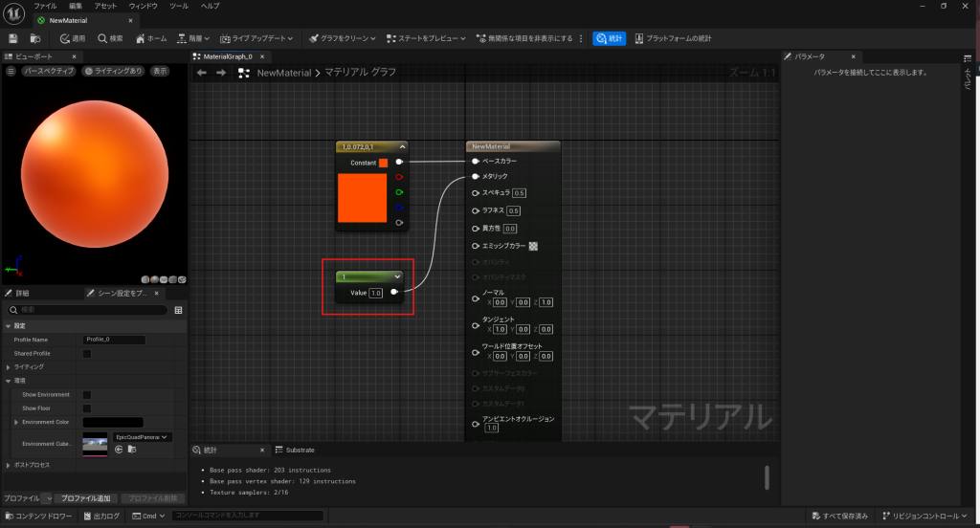This screenshot has width=980, height=528.
Task: Click the browse to asset icon in toolbar
Action: pyautogui.click(x=35, y=38)
